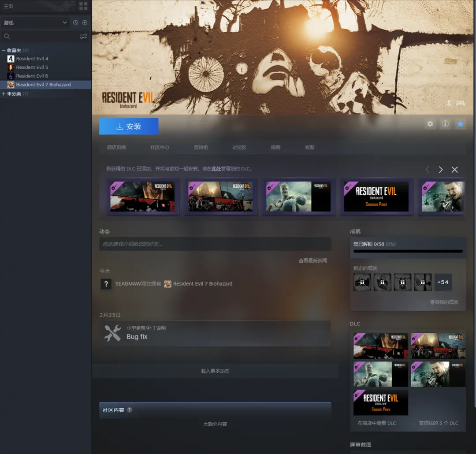Open the Bug fix update entry

click(x=215, y=333)
